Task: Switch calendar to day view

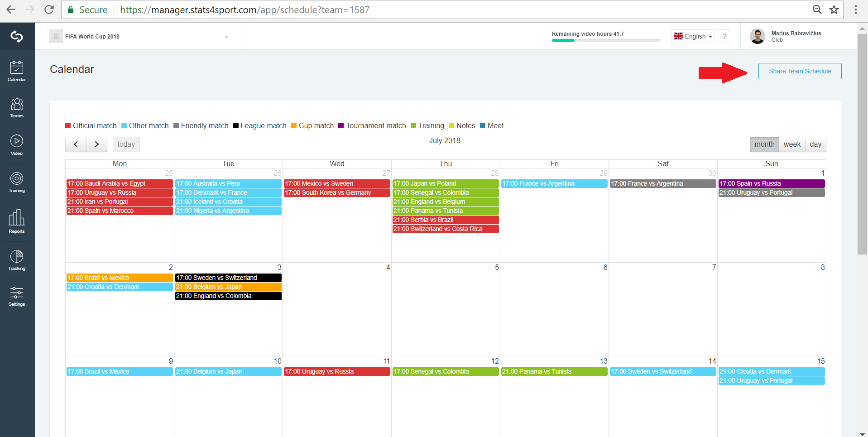Action: [815, 144]
